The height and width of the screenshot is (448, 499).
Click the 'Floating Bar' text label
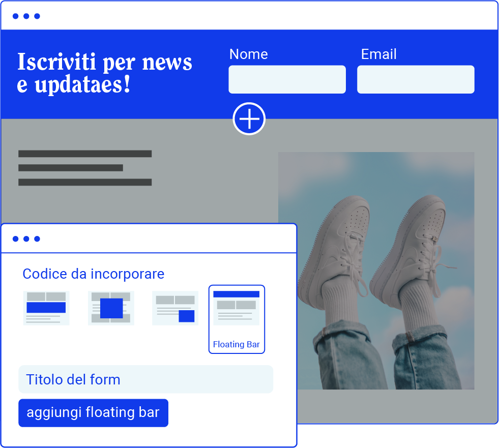point(237,344)
